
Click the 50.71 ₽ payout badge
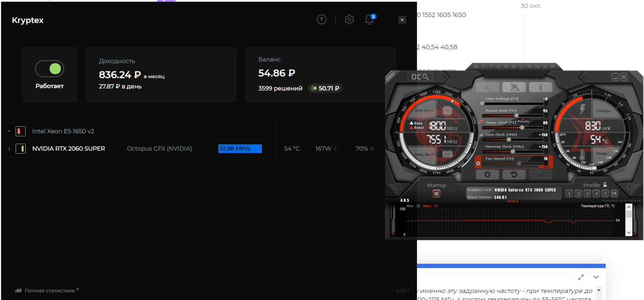pyautogui.click(x=325, y=88)
